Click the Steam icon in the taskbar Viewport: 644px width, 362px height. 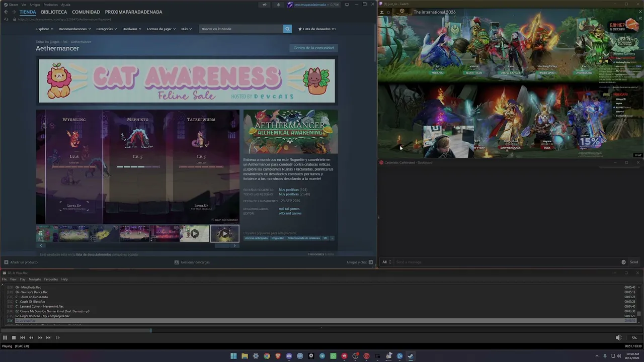[411, 356]
